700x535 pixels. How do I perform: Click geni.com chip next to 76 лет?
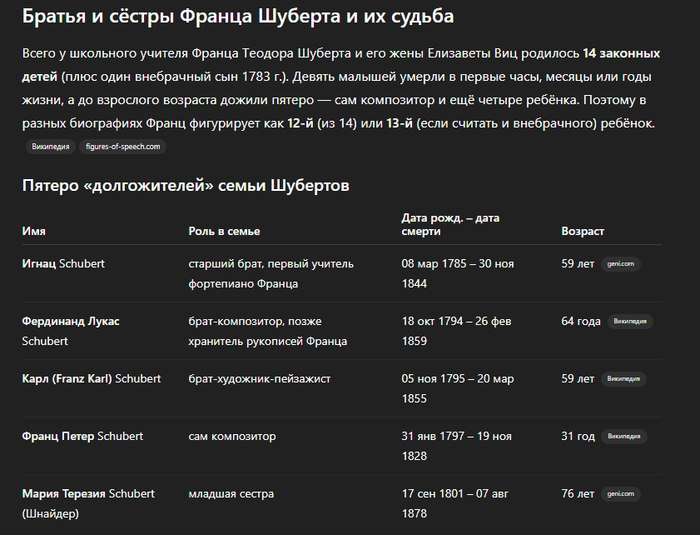(x=621, y=494)
